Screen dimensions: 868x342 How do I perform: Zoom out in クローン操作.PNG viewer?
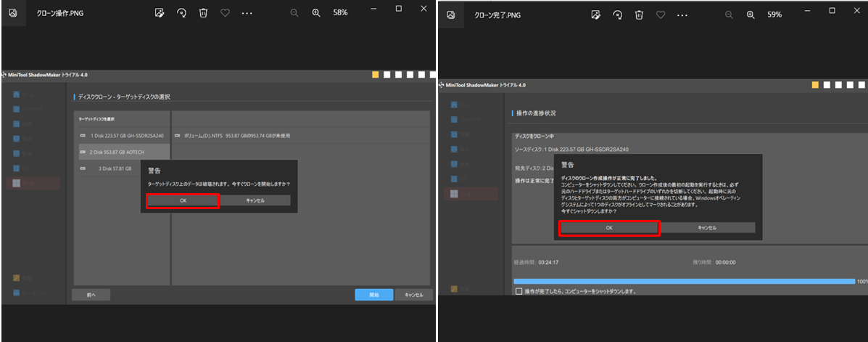(294, 13)
